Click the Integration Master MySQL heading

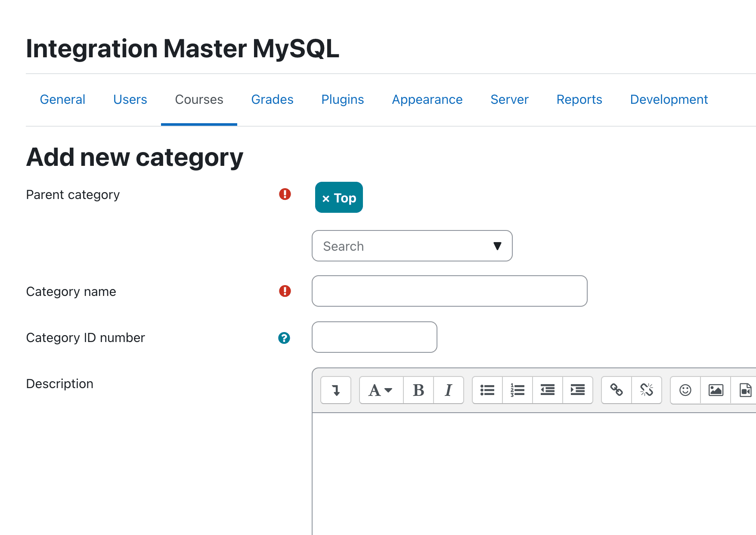pos(183,48)
